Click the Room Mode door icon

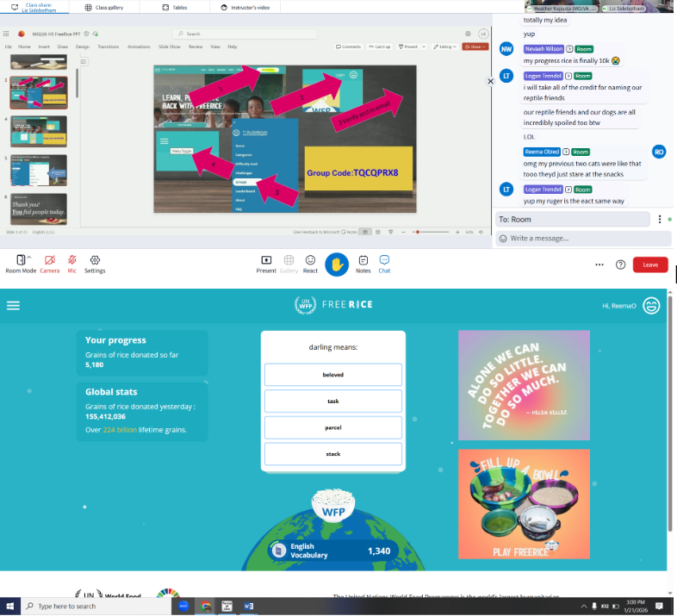(21, 259)
